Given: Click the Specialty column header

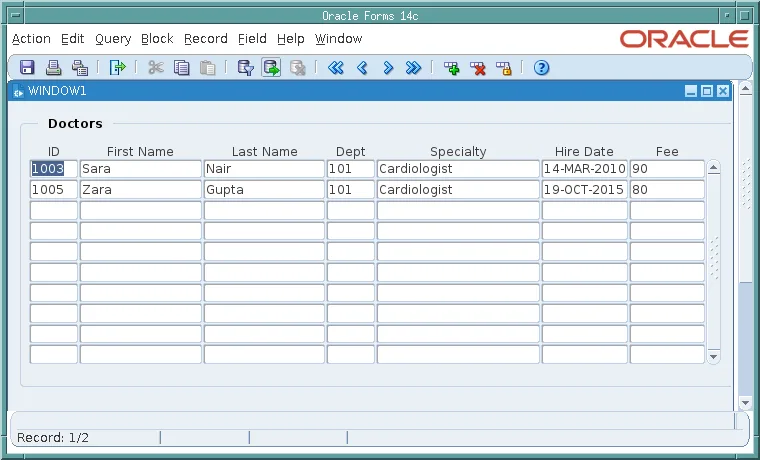Looking at the screenshot, I should [458, 152].
